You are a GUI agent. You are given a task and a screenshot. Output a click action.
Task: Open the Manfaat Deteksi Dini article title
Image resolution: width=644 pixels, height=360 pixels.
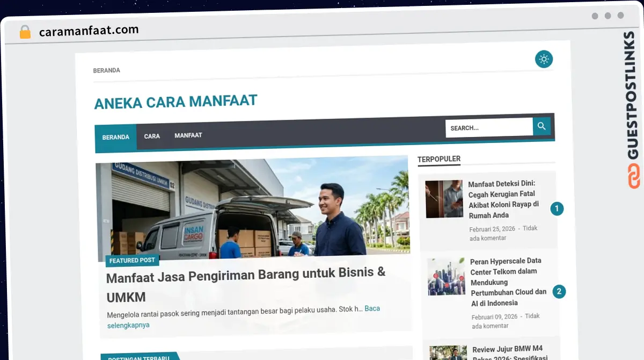504,199
